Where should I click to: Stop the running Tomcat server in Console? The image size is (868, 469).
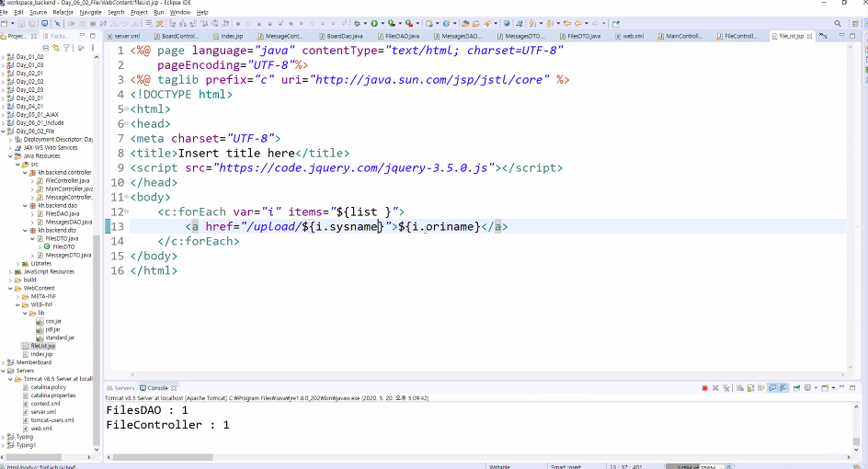[704, 388]
